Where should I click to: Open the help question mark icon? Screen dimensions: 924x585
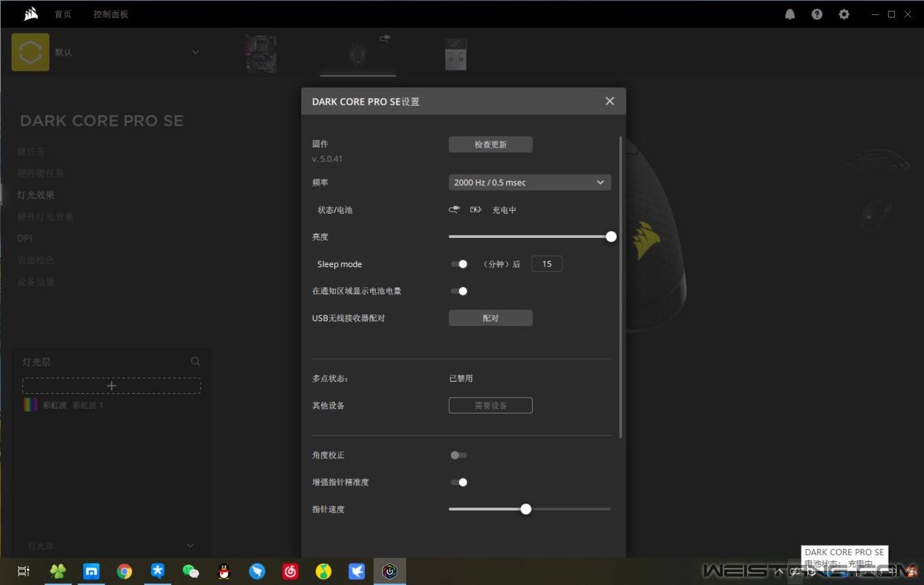pos(817,14)
